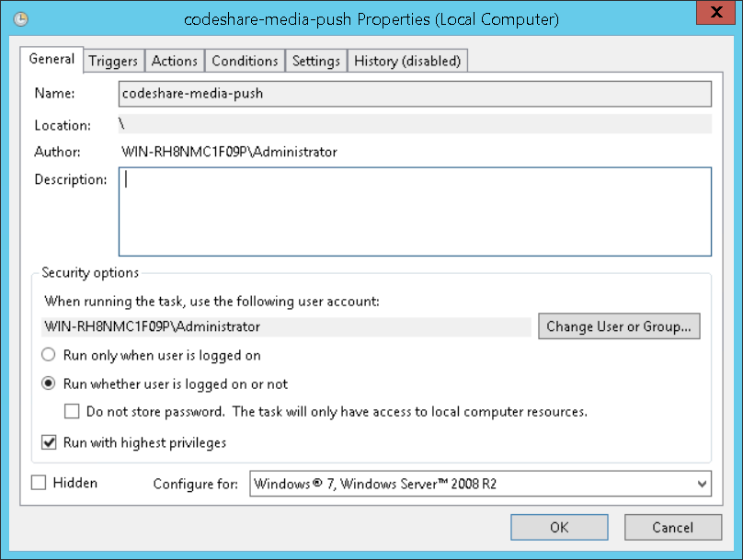Focus the Description text box
The width and height of the screenshot is (743, 560).
[x=415, y=211]
